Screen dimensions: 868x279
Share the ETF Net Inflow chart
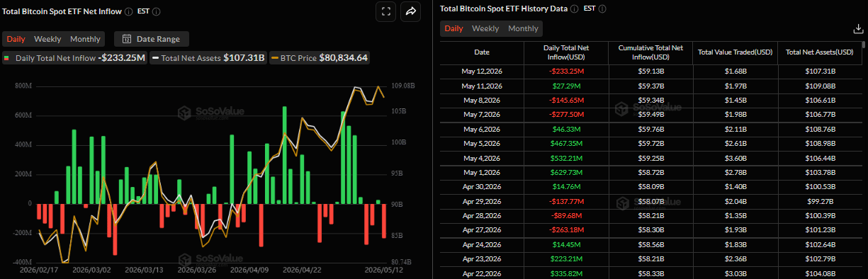pyautogui.click(x=411, y=11)
